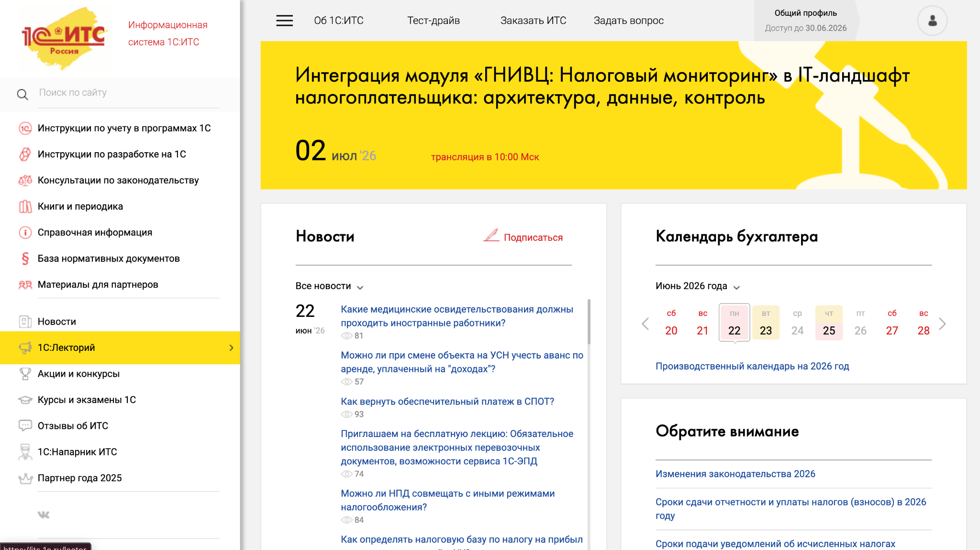Expand the 1С:Лекторий submenu arrow

coord(231,348)
